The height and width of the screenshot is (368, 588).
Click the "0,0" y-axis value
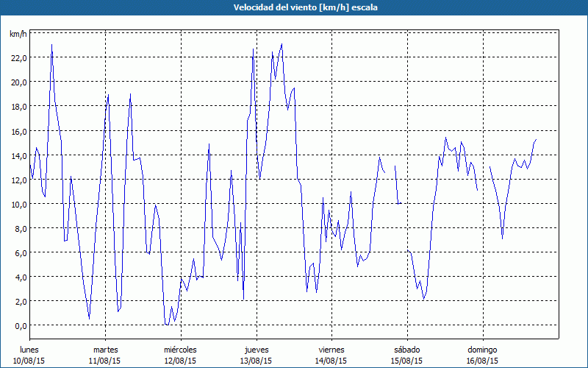pyautogui.click(x=18, y=325)
